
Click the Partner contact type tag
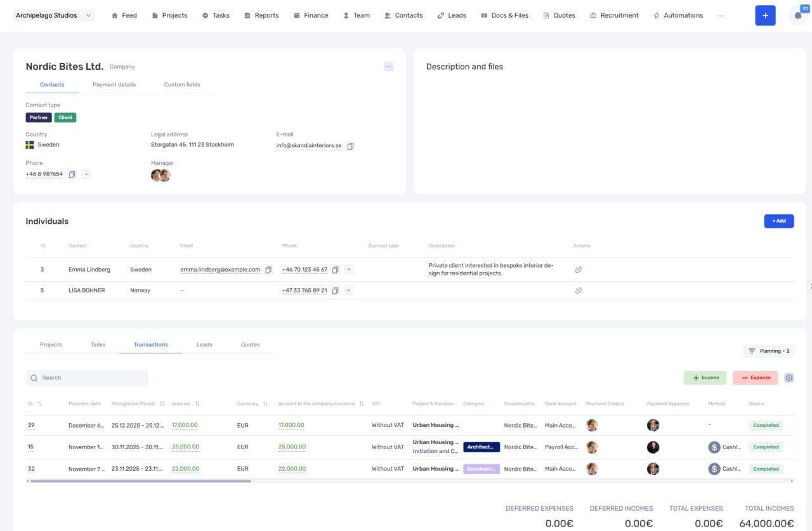[39, 117]
